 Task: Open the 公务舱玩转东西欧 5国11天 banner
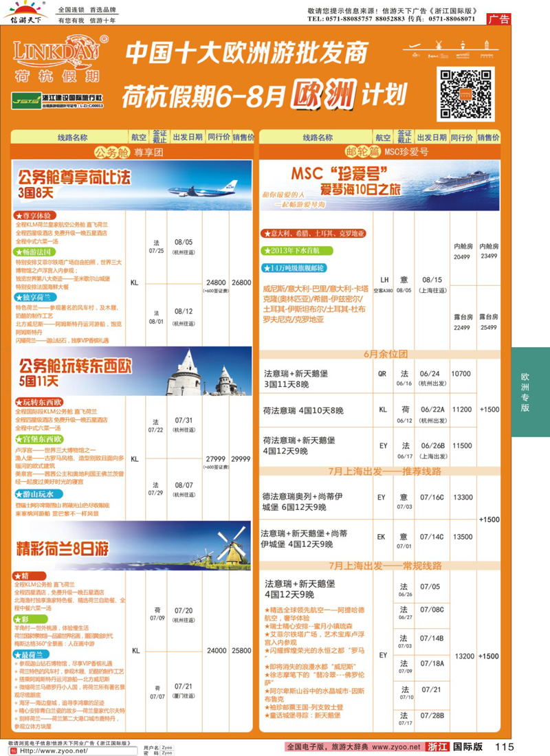pyautogui.click(x=132, y=370)
